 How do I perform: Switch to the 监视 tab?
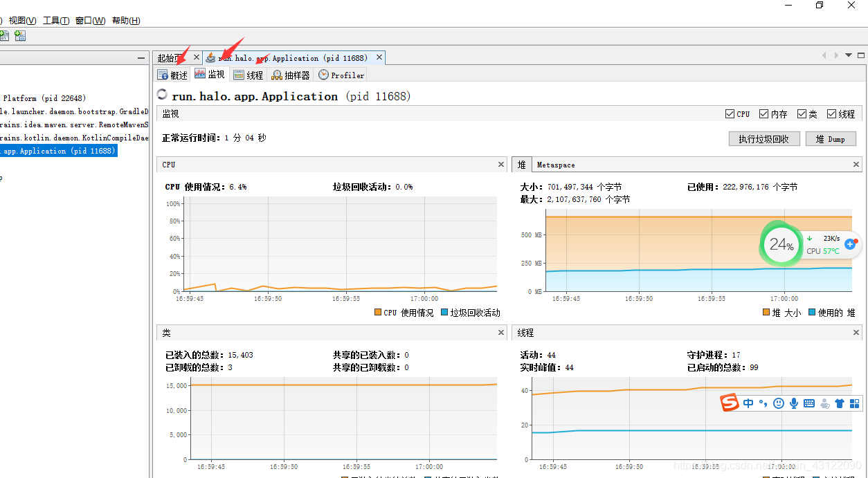210,74
